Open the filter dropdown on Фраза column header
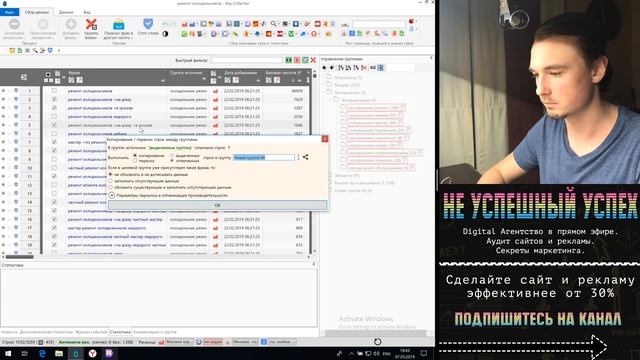The width and height of the screenshot is (640, 360). coord(163,80)
